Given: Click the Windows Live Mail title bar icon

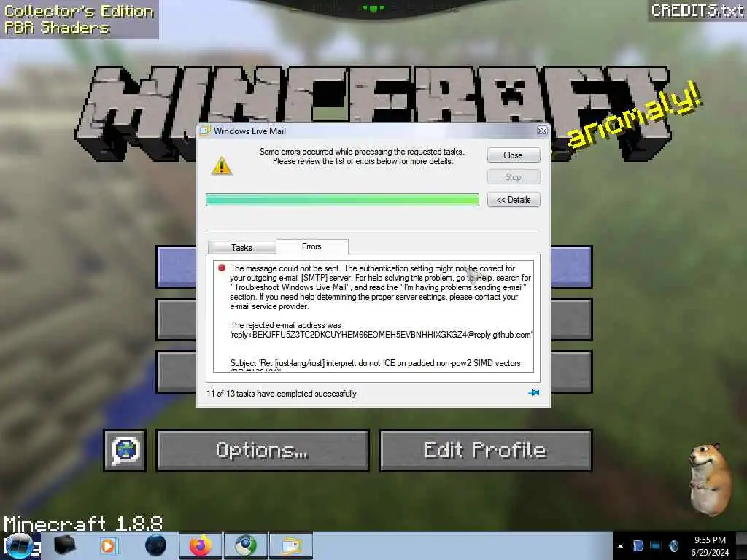Looking at the screenshot, I should click(x=205, y=131).
